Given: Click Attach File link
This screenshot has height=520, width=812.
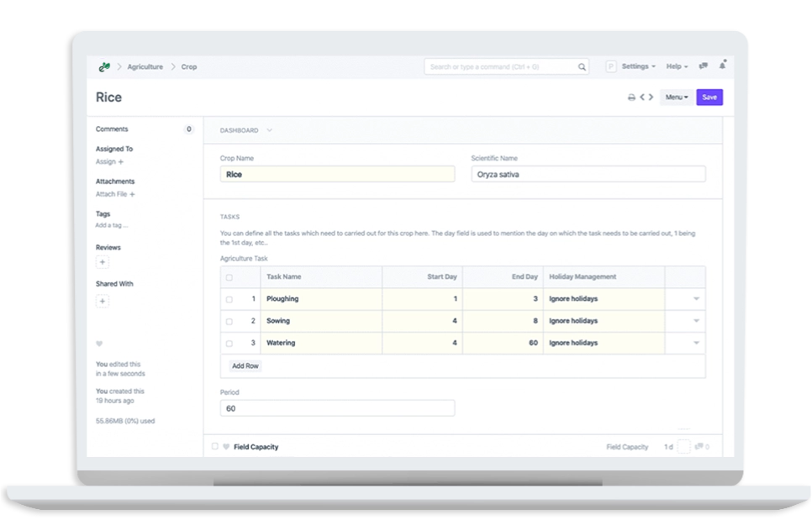Looking at the screenshot, I should point(111,195).
